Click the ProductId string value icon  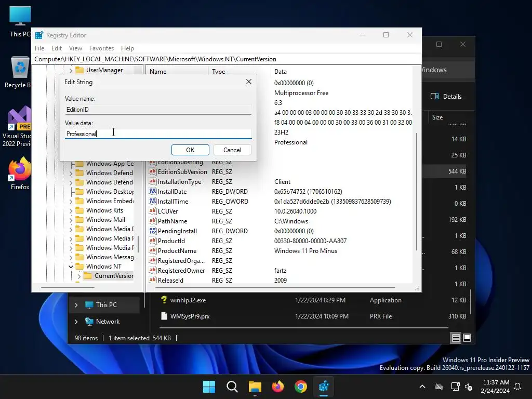[153, 241]
